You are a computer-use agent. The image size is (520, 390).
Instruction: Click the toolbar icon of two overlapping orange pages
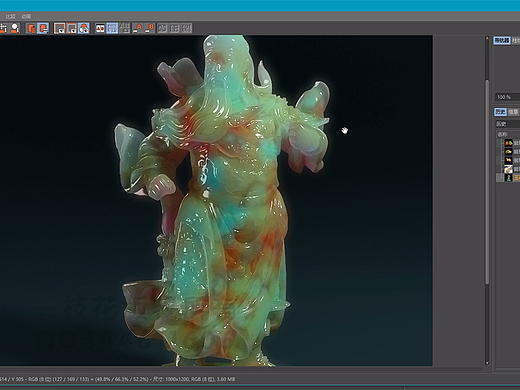pos(31,28)
